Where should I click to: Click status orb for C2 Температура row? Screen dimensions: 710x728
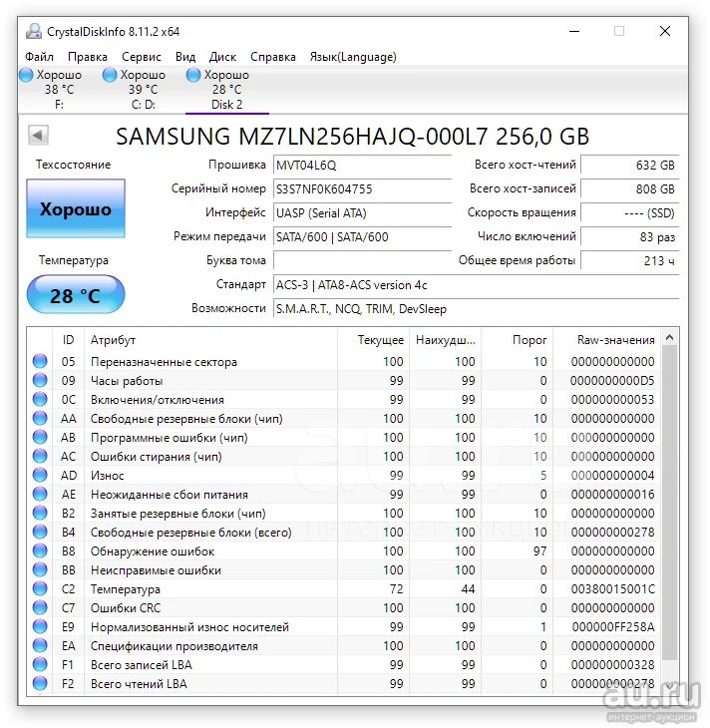[x=40, y=588]
